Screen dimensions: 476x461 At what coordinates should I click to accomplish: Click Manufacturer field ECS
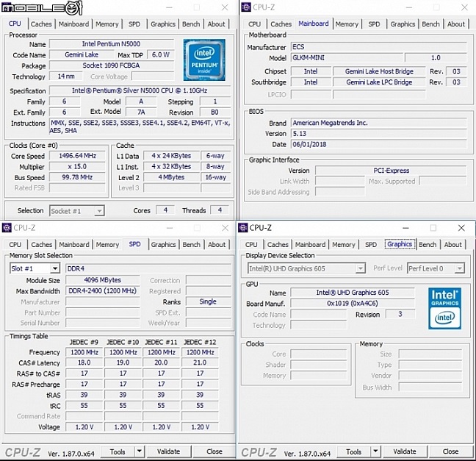point(378,47)
